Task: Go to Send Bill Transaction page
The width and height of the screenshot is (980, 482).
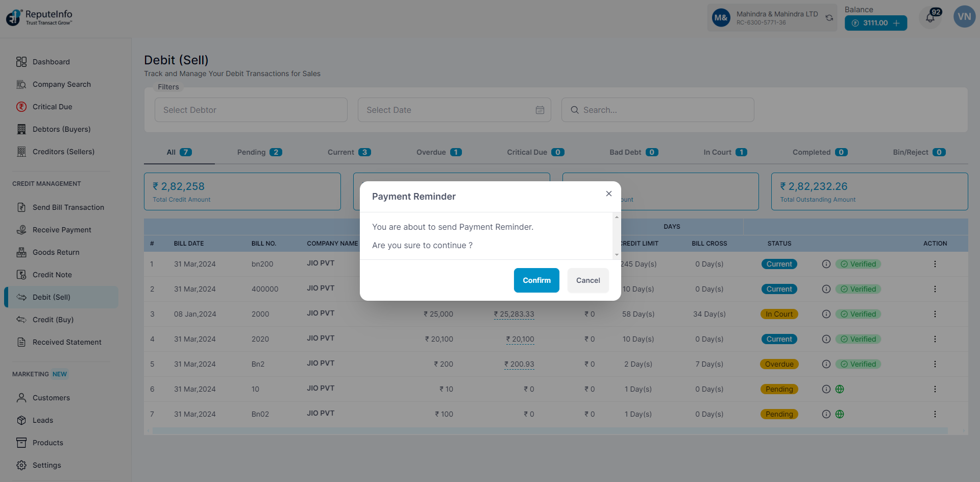Action: [x=68, y=207]
